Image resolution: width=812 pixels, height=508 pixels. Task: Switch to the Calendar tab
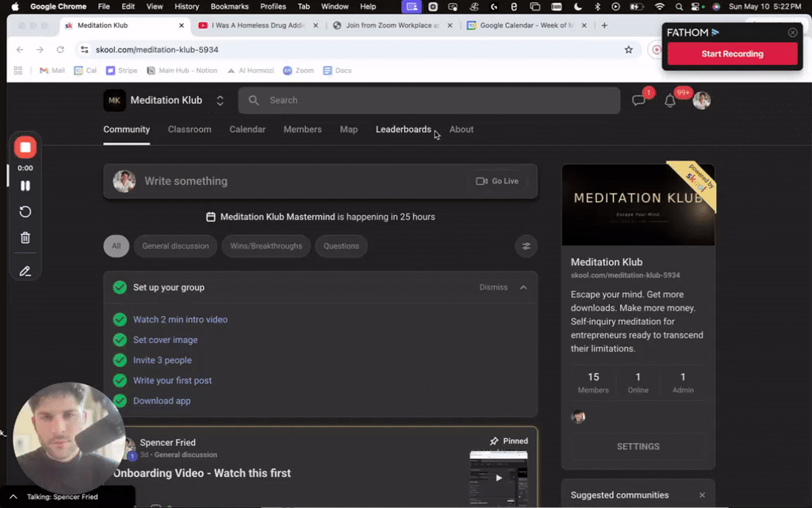[x=247, y=129]
